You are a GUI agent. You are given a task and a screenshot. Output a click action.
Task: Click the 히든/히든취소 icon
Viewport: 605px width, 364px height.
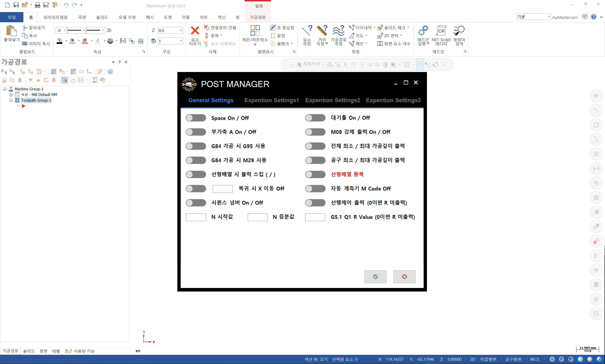pyautogui.click(x=255, y=31)
